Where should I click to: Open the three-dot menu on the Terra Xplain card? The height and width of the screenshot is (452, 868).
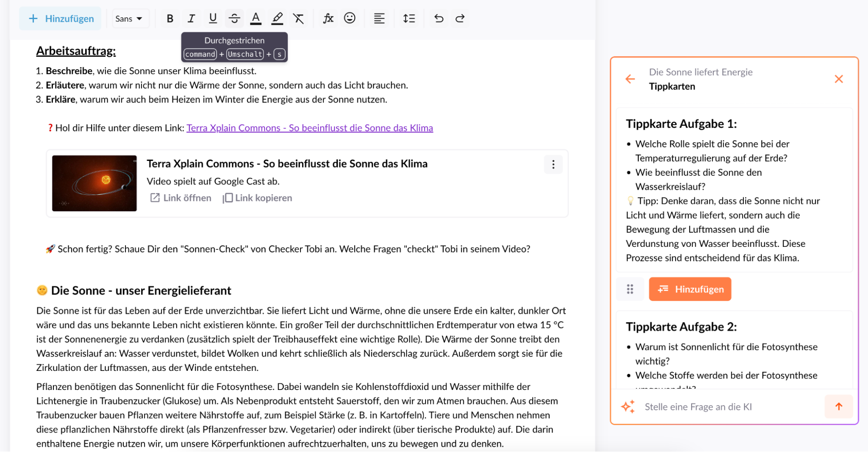pos(553,164)
